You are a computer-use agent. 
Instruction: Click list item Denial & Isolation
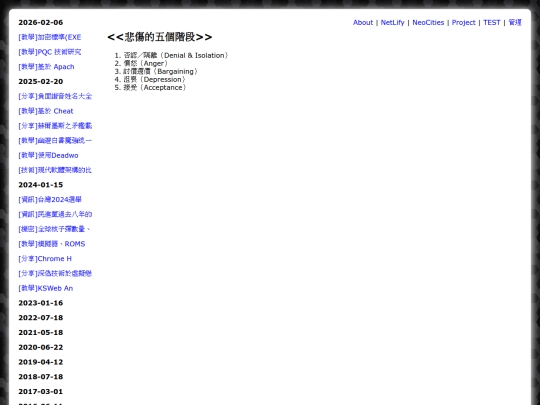176,55
